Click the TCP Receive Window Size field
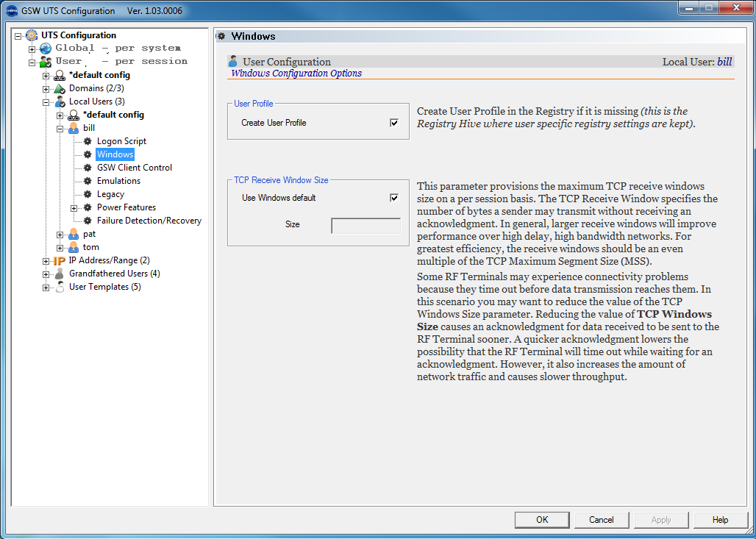Image resolution: width=756 pixels, height=539 pixels. pyautogui.click(x=366, y=226)
